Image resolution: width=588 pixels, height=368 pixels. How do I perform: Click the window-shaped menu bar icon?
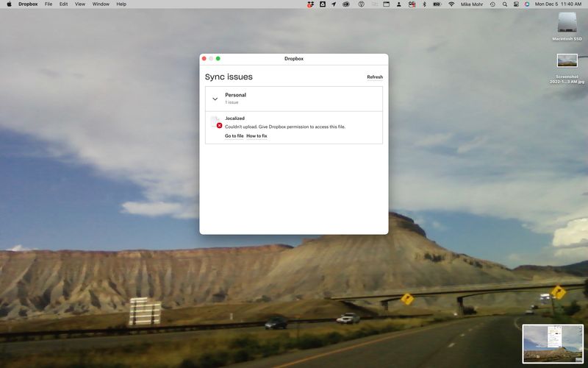387,4
